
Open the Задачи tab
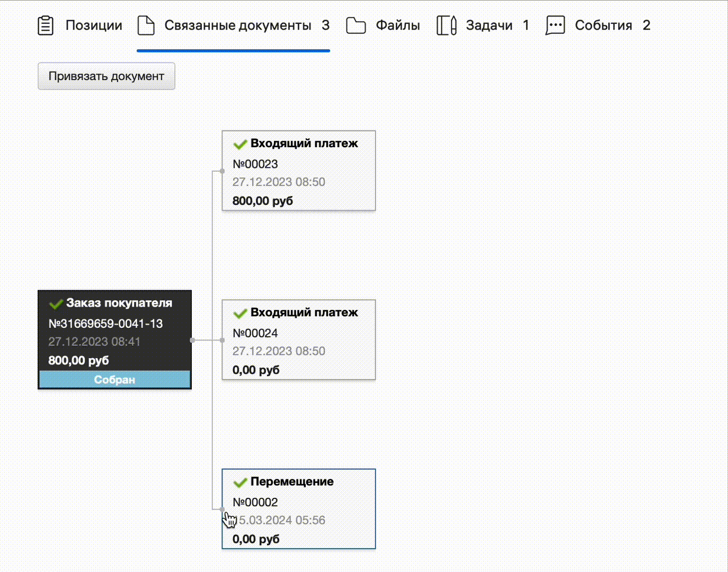489,25
